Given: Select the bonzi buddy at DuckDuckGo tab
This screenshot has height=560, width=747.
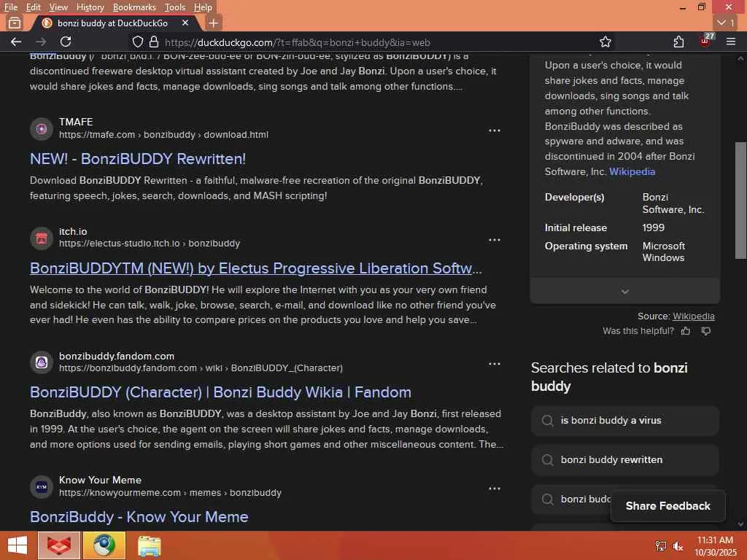Looking at the screenshot, I should pos(112,23).
